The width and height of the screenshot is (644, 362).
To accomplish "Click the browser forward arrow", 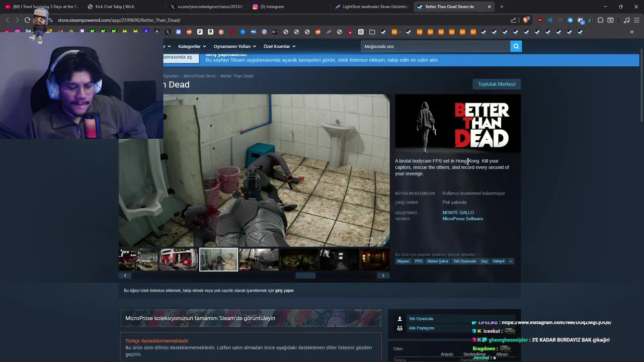I will [x=17, y=20].
